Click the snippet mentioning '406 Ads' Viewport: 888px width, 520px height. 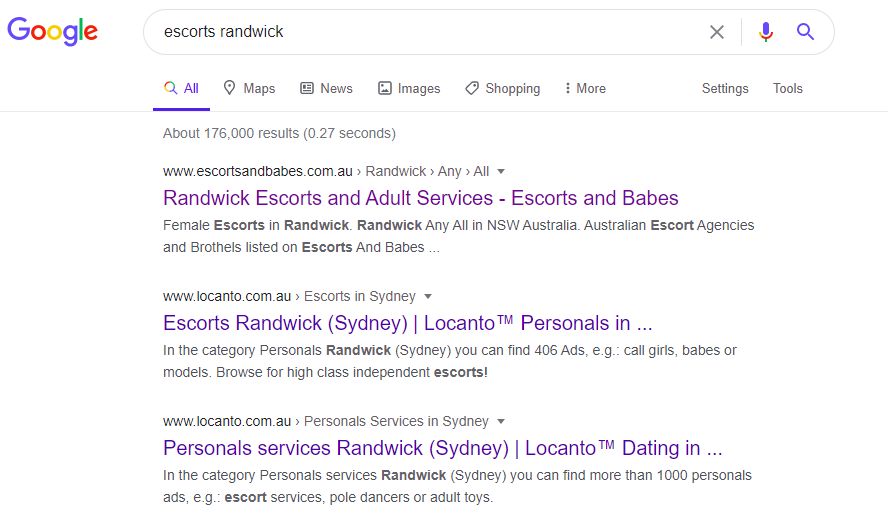(450, 361)
